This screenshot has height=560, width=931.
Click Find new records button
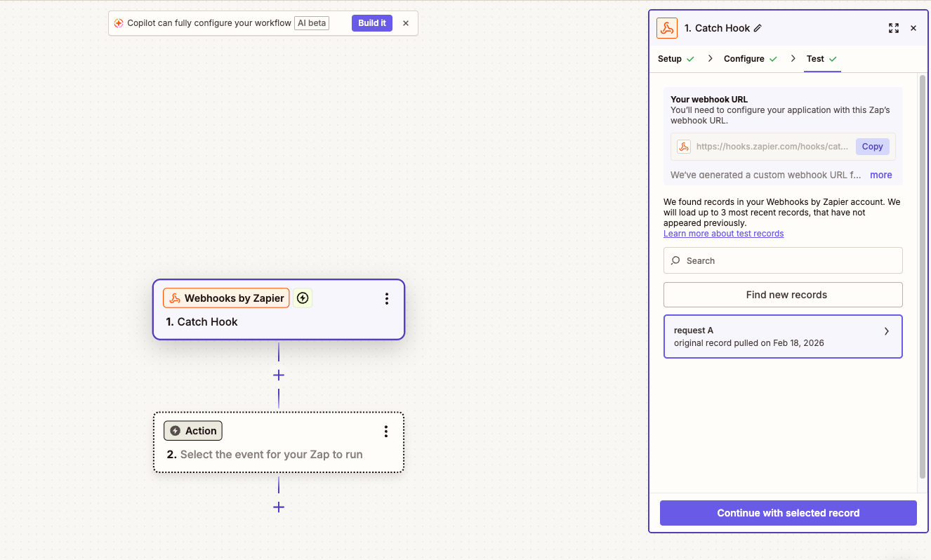[x=783, y=295]
